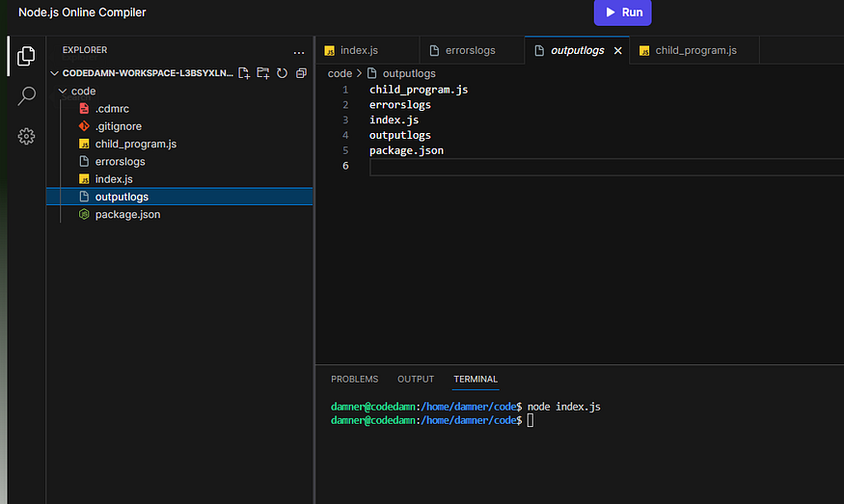Click the file icon on the errorslogs tab
The image size is (844, 504).
[434, 50]
